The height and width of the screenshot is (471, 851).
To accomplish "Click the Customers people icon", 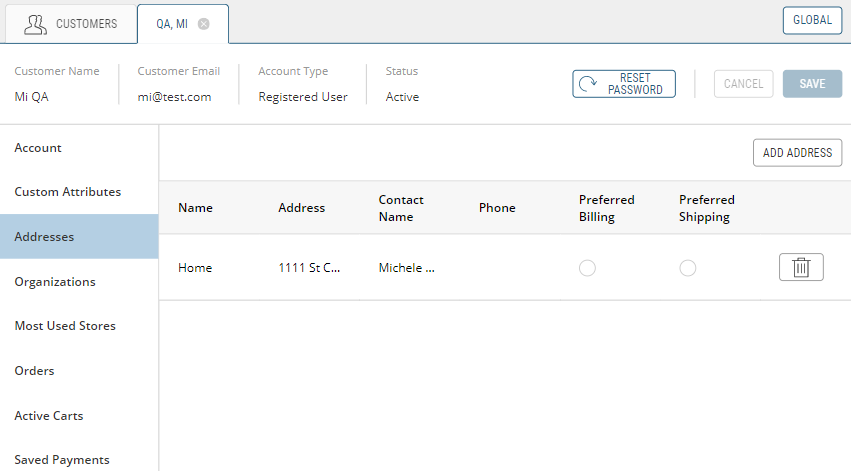I will point(36,24).
